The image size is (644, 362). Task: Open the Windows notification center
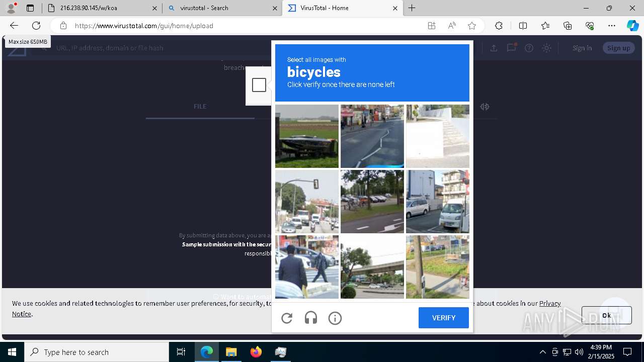tap(627, 352)
